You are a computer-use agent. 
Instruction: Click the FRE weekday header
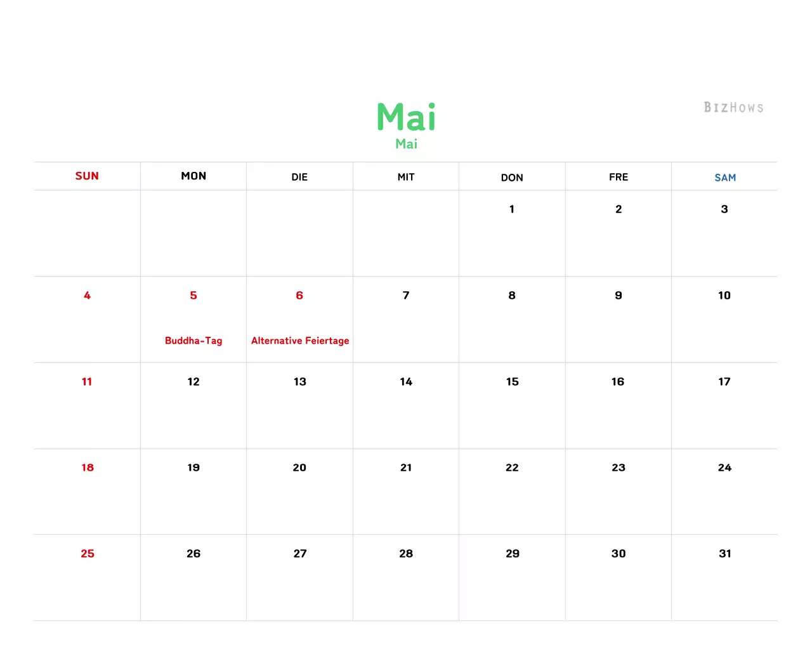click(x=619, y=177)
